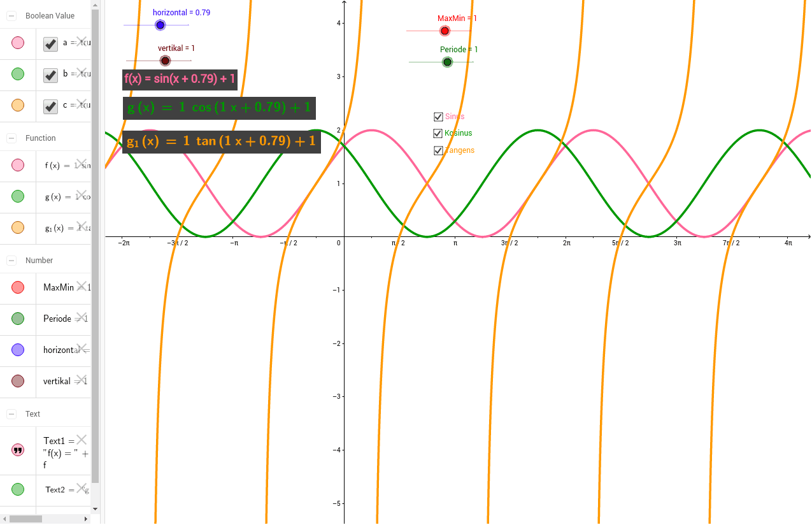The image size is (812, 525).
Task: Delete Text1 with its X icon
Action: (x=82, y=440)
